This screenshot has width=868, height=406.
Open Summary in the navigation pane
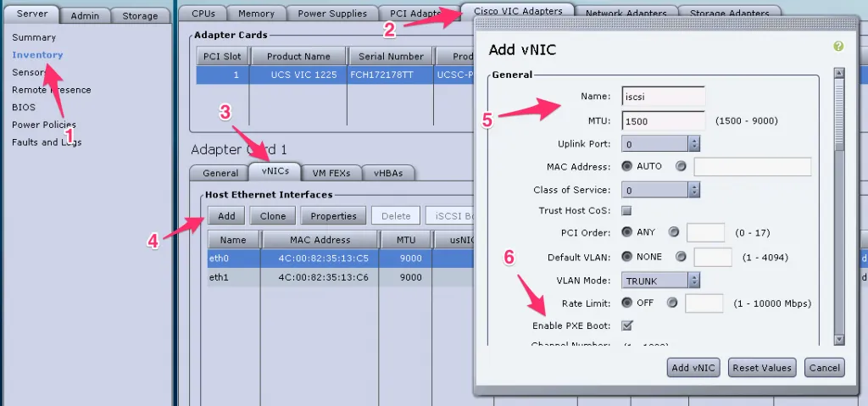tap(34, 37)
